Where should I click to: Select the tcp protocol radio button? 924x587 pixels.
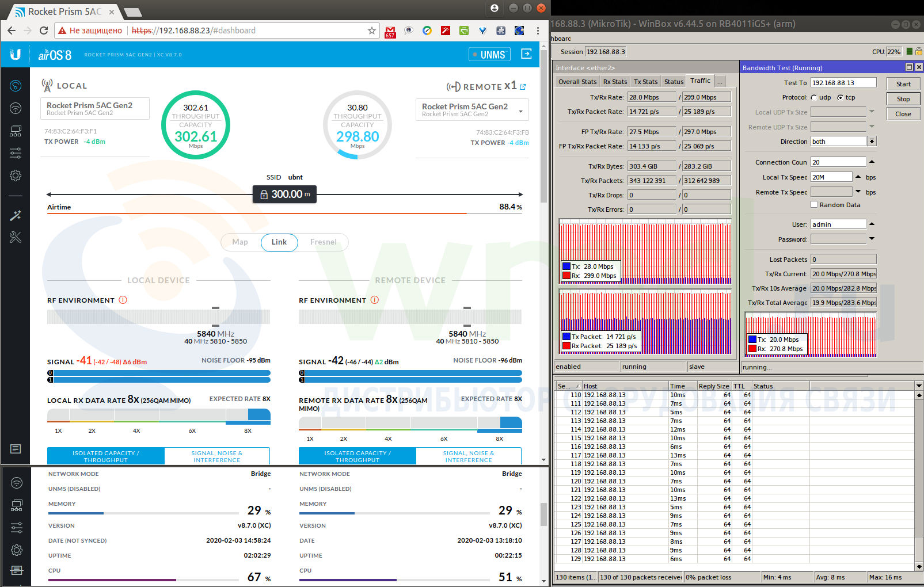[x=840, y=97]
